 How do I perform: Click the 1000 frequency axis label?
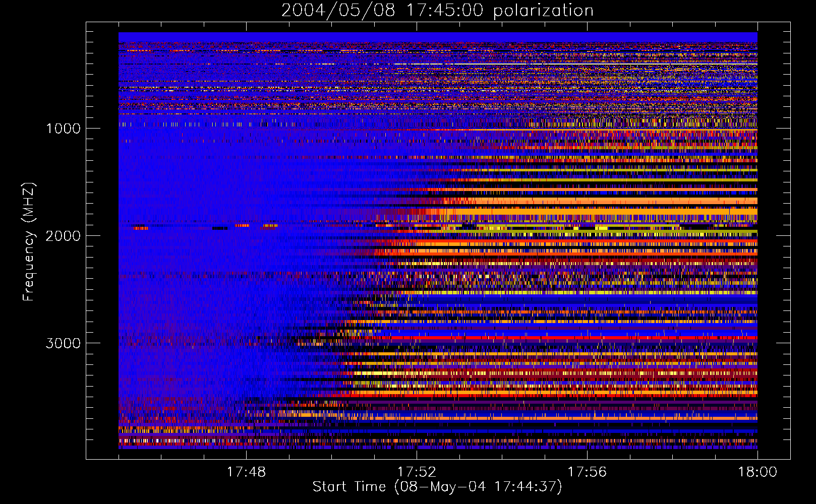pyautogui.click(x=63, y=129)
